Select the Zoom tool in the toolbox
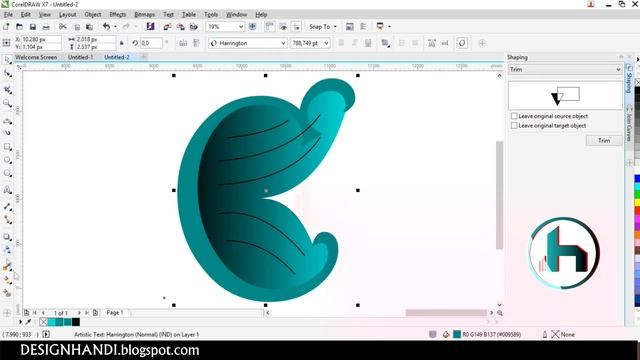This screenshot has height=360, width=640. pos(7,103)
